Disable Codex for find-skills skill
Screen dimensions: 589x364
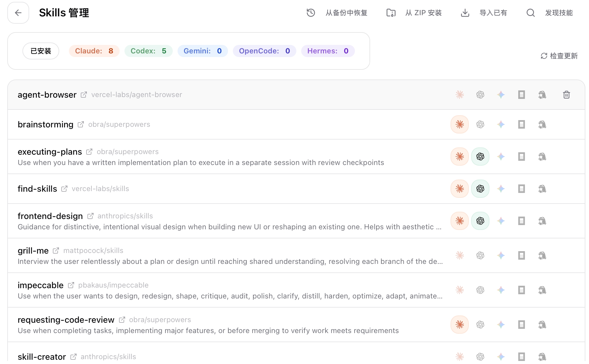pyautogui.click(x=480, y=189)
